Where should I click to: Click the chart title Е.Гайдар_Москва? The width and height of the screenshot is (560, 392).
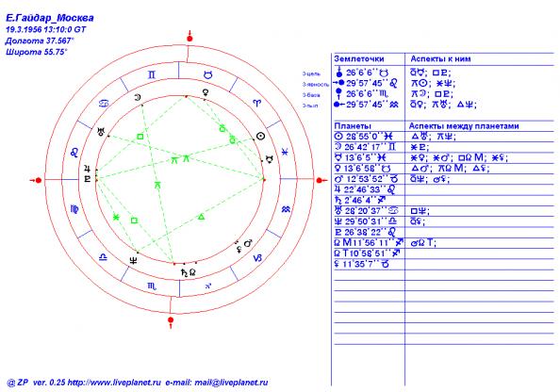tap(50, 18)
